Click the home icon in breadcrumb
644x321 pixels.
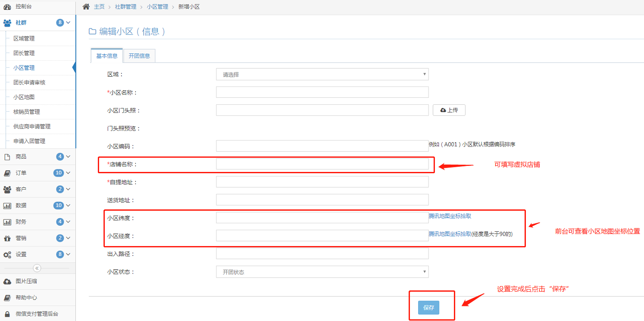86,6
